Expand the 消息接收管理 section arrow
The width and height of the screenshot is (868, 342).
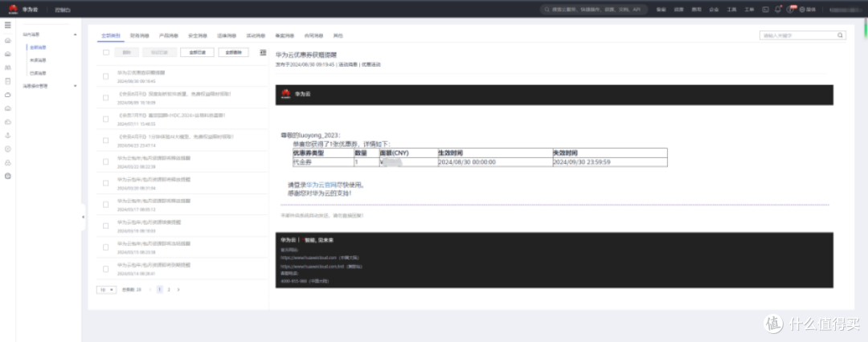76,86
